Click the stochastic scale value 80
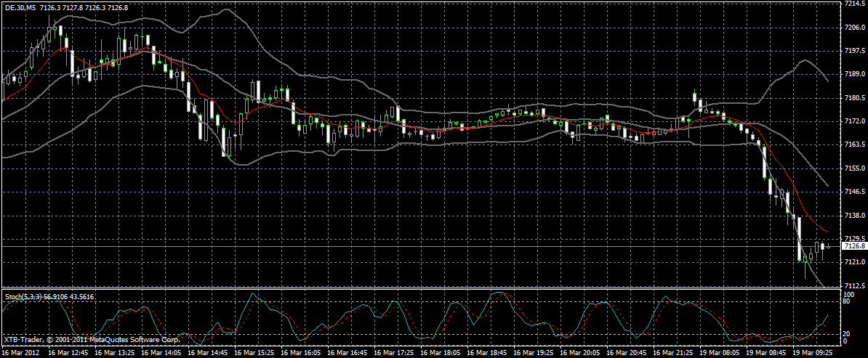 tap(848, 301)
